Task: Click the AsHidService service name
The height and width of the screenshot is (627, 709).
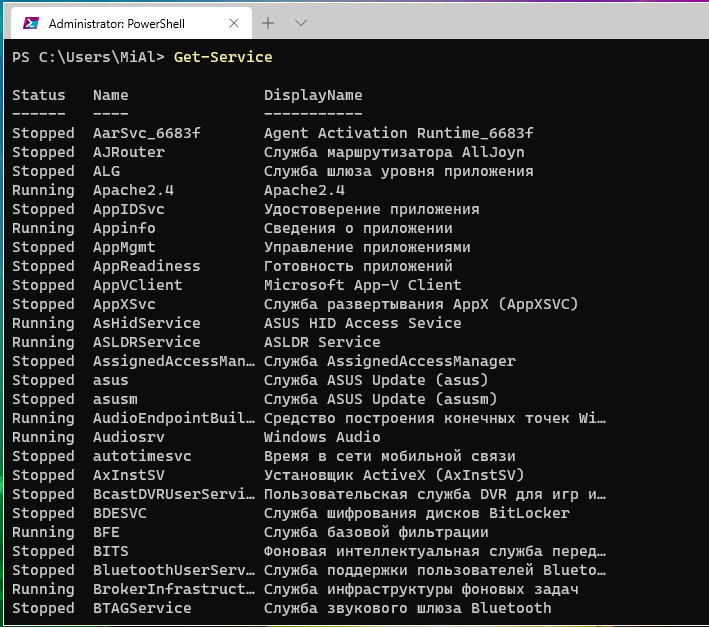Action: tap(147, 323)
